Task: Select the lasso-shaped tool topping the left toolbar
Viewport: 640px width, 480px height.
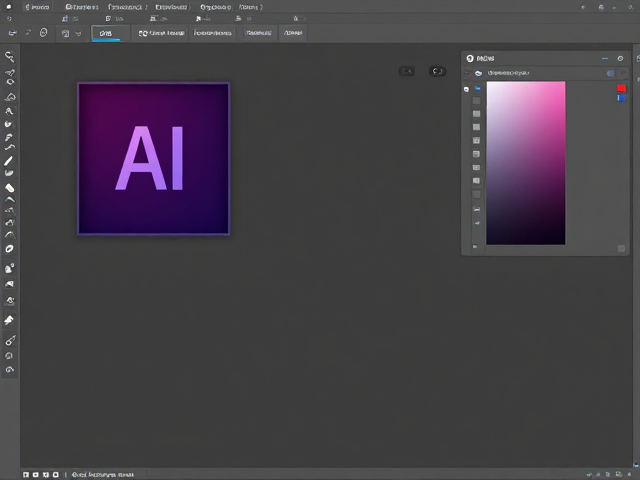Action: point(9,57)
